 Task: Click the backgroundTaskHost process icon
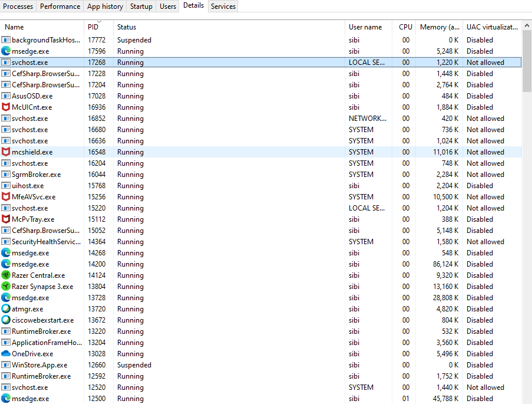click(x=6, y=40)
